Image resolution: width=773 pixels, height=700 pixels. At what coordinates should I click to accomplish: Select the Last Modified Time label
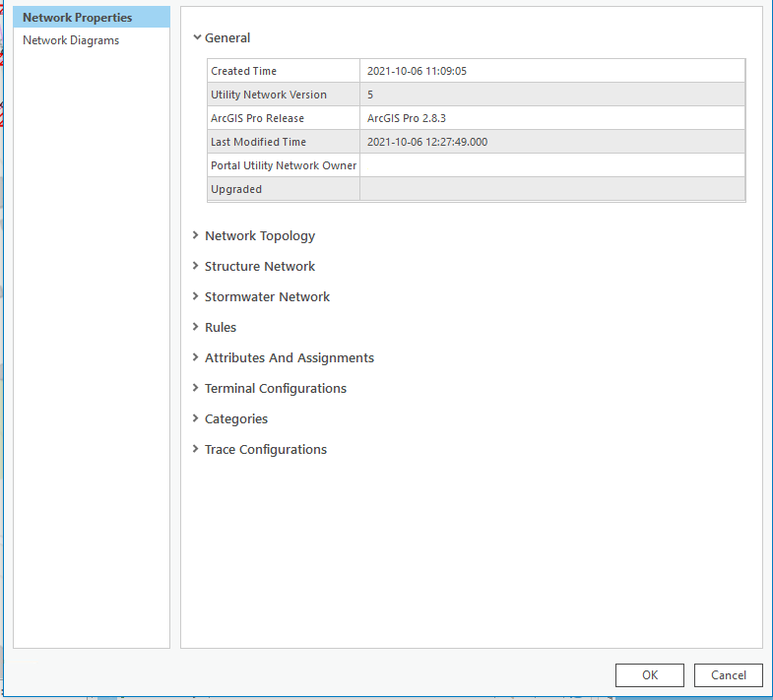[258, 142]
